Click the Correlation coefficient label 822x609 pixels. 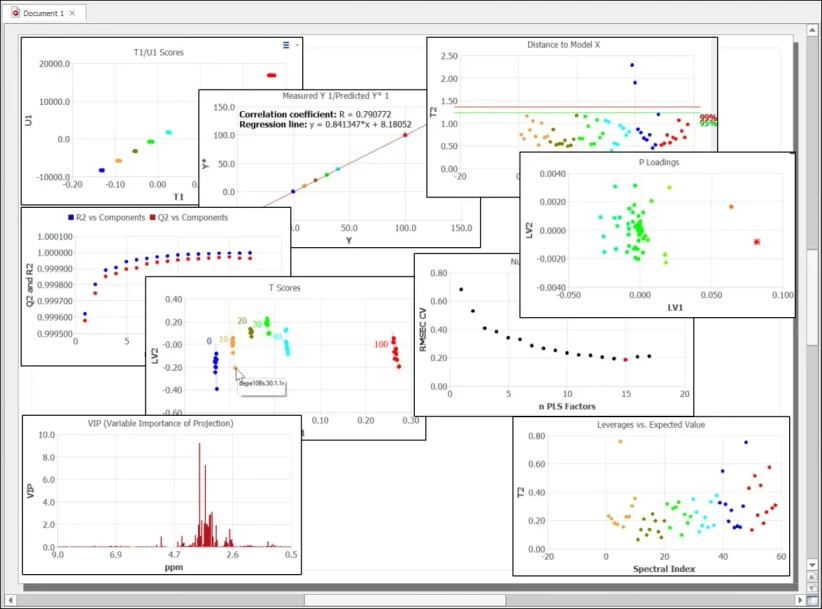[x=300, y=113]
